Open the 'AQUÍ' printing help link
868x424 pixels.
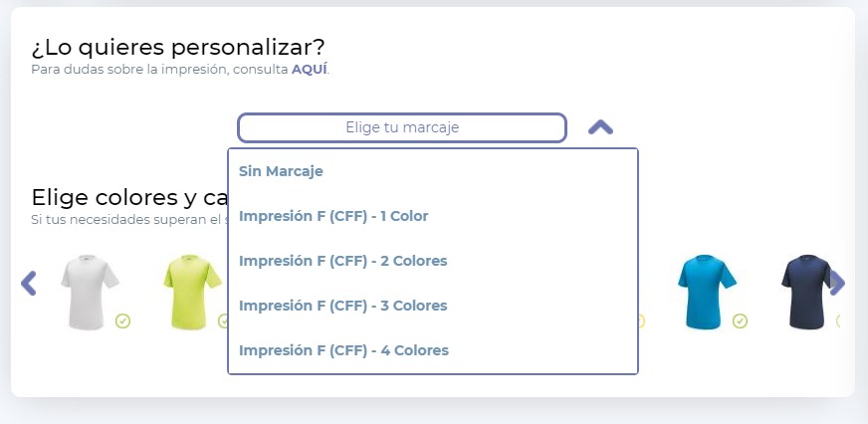pyautogui.click(x=309, y=70)
